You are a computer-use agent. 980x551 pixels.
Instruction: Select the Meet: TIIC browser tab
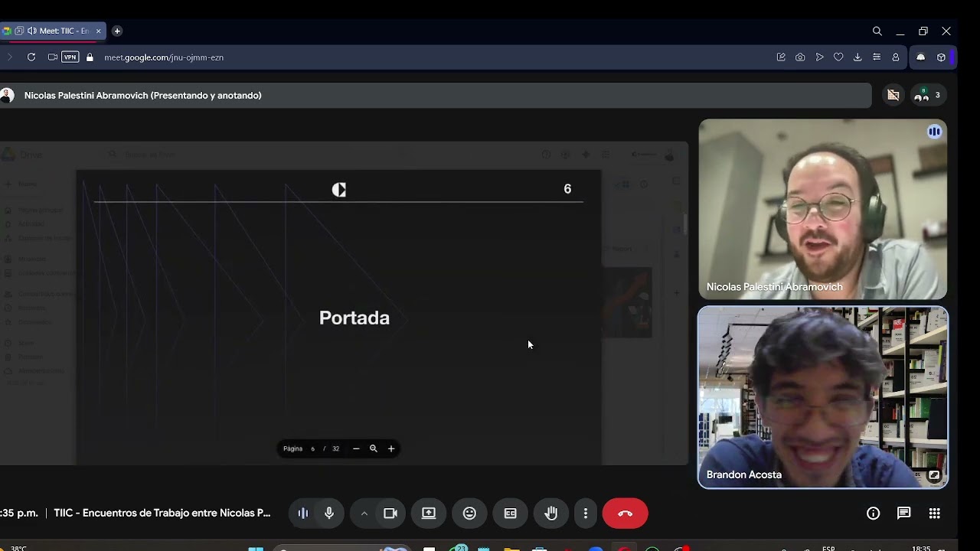54,31
